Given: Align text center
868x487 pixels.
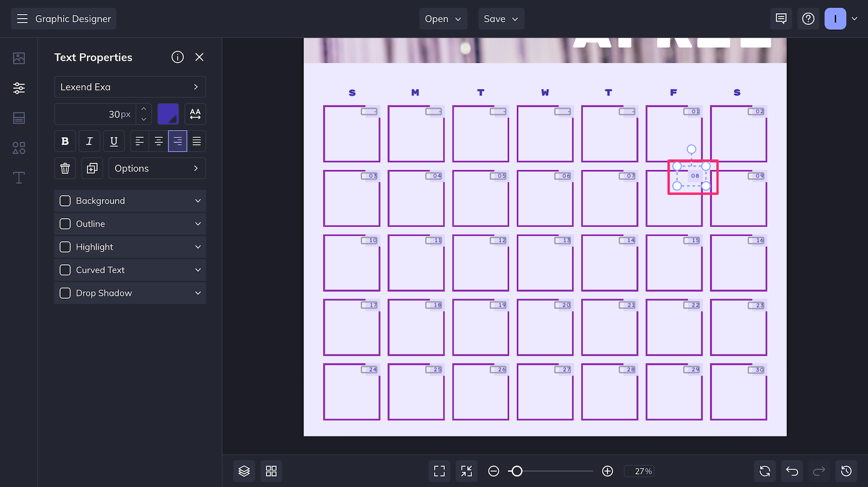Looking at the screenshot, I should coord(158,141).
